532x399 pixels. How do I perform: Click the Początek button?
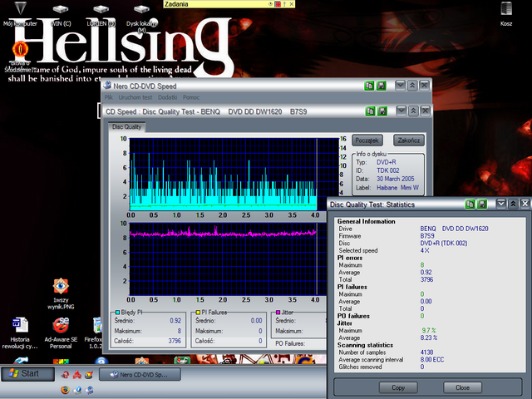click(367, 140)
